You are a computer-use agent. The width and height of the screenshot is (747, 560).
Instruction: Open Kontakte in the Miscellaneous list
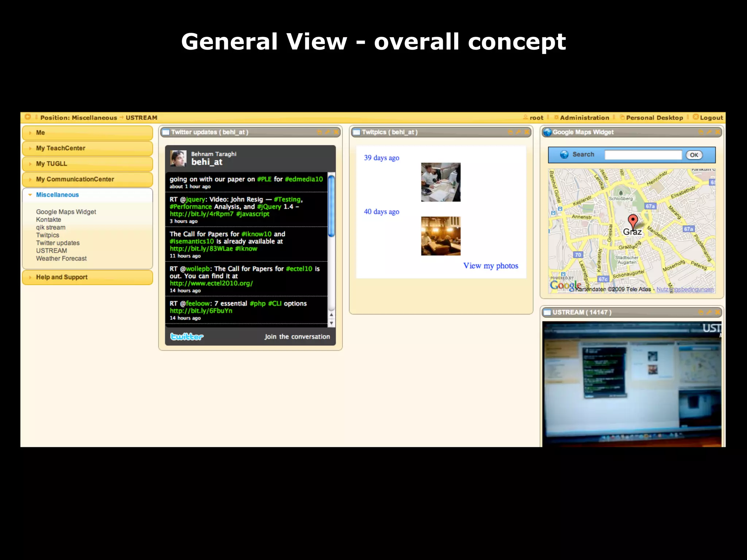coord(49,219)
